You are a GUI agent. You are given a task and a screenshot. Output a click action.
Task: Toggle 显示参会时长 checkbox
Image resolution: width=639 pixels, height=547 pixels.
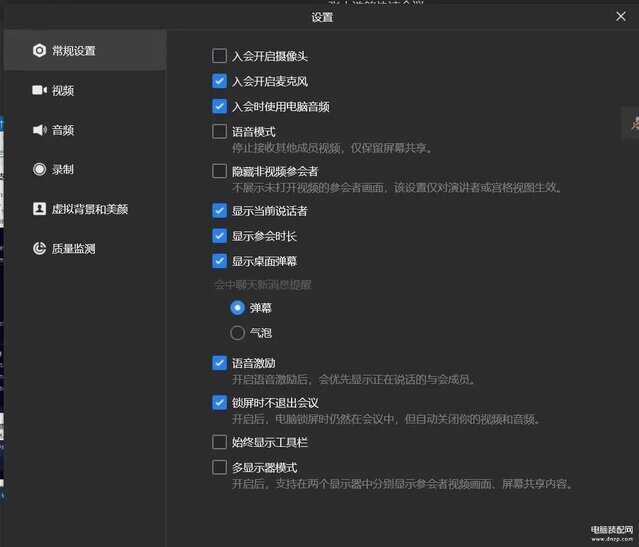point(219,236)
